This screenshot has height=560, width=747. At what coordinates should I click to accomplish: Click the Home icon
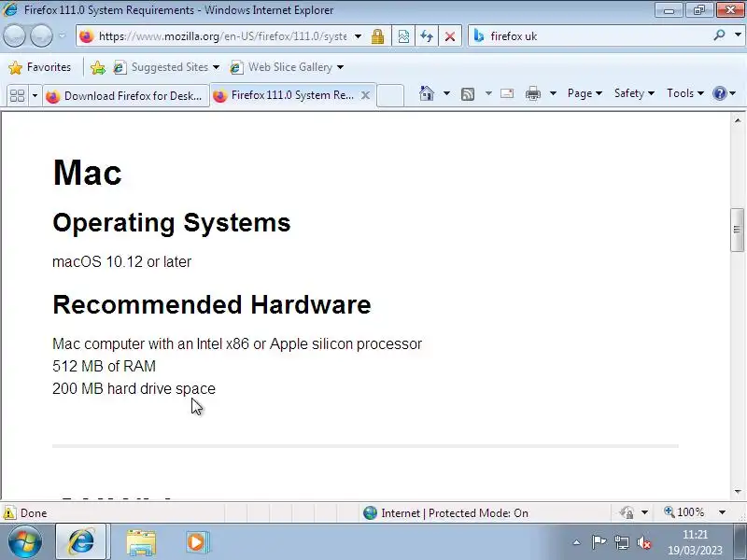point(427,93)
